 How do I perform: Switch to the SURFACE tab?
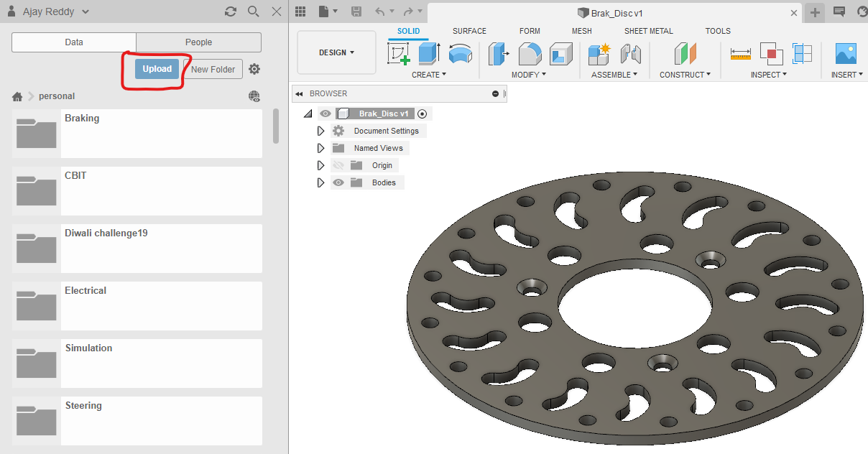[469, 31]
